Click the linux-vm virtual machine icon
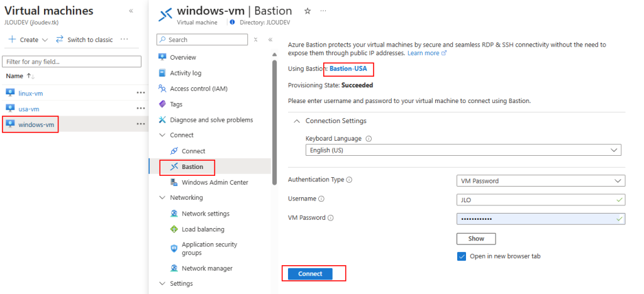Screen dimensions: 644x294 click(10, 93)
